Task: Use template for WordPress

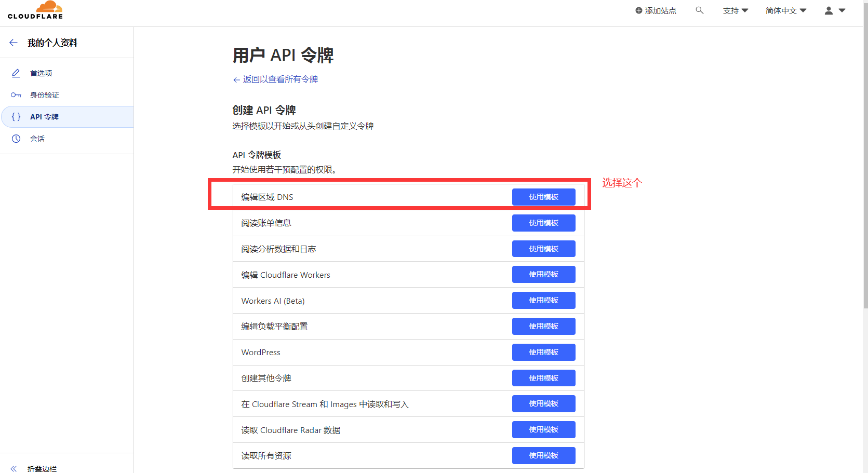Action: coord(543,352)
